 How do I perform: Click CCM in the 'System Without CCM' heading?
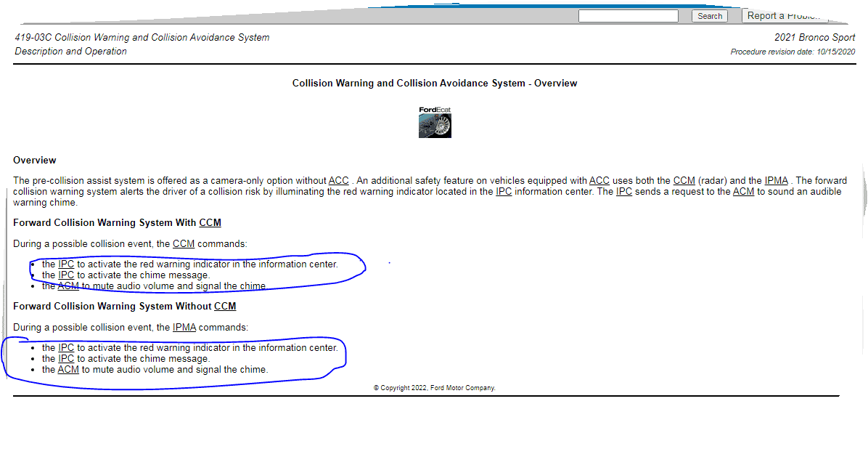(x=225, y=307)
